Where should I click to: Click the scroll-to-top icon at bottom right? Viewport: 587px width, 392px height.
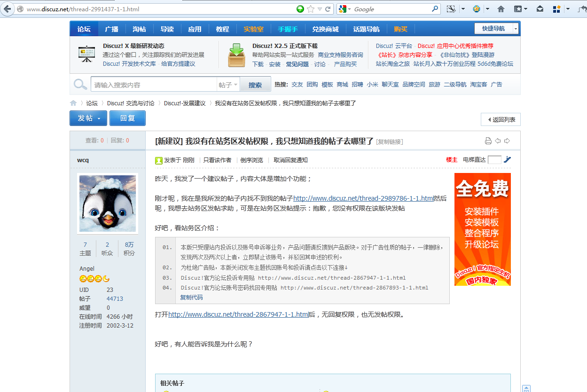(527, 389)
